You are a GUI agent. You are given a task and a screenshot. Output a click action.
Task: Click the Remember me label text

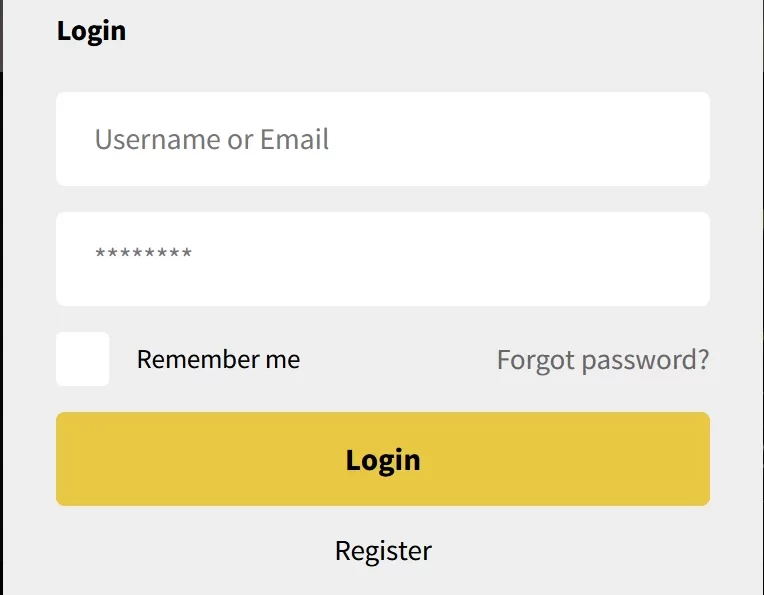(x=218, y=359)
